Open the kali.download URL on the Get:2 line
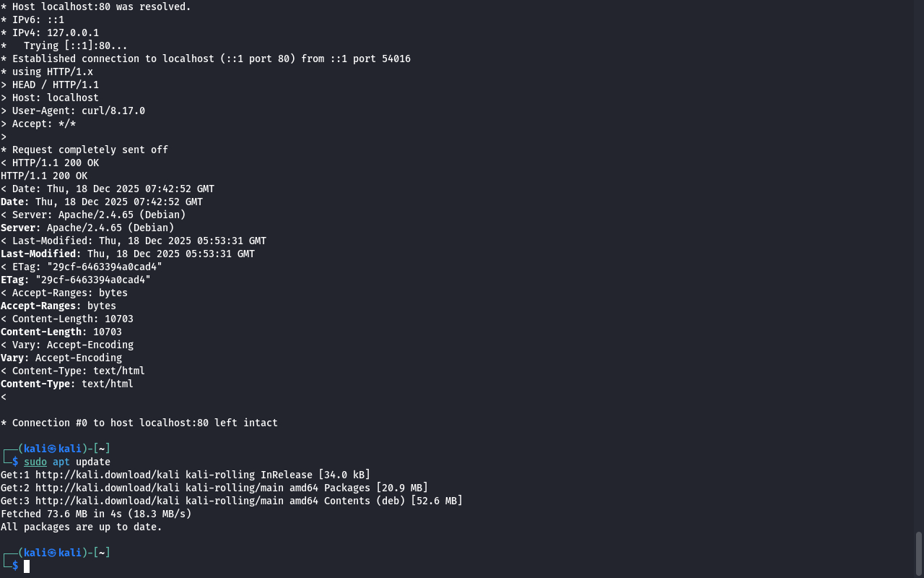Screen dimensions: 924x578 (x=110, y=488)
